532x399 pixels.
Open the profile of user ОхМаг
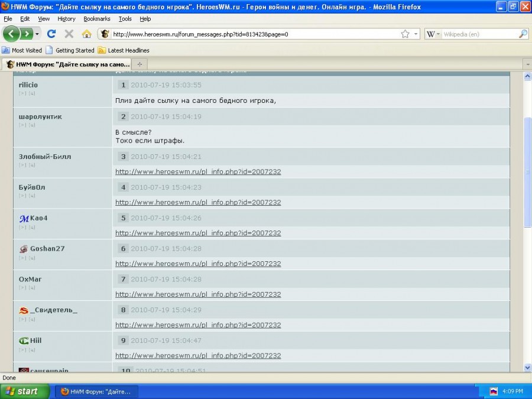pos(30,279)
